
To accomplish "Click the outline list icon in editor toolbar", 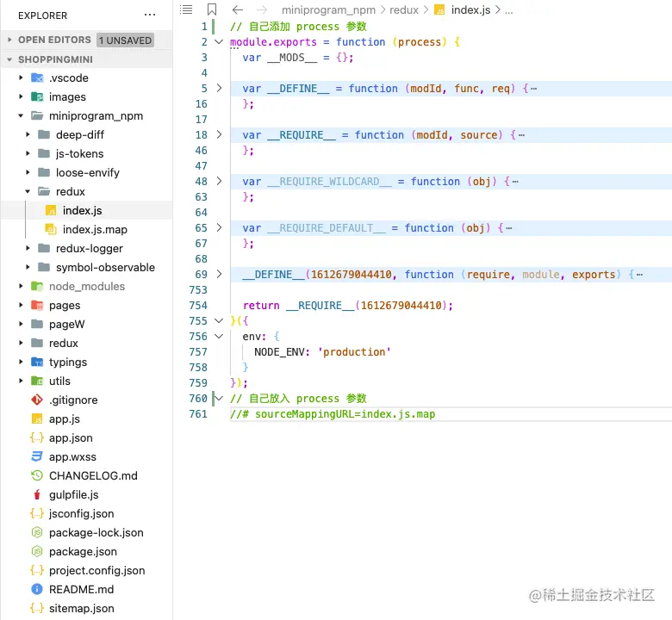I will pyautogui.click(x=186, y=9).
